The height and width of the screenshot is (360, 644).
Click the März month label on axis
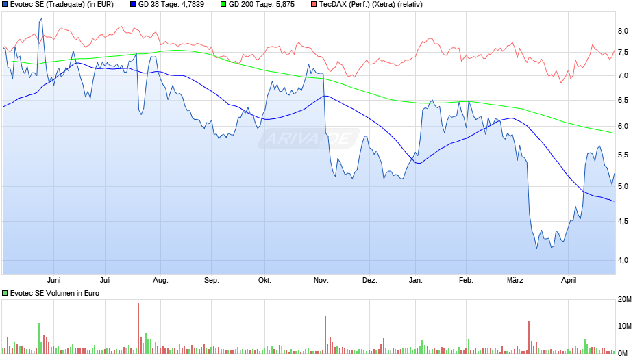pyautogui.click(x=515, y=281)
